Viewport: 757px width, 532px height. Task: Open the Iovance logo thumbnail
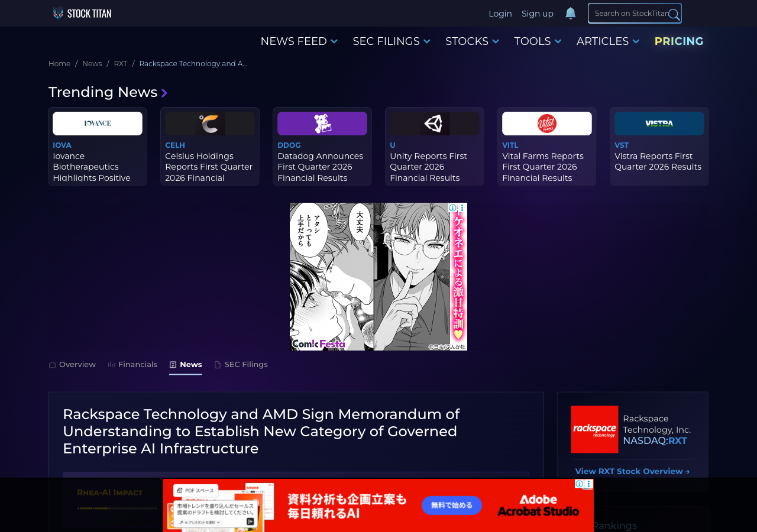(98, 124)
